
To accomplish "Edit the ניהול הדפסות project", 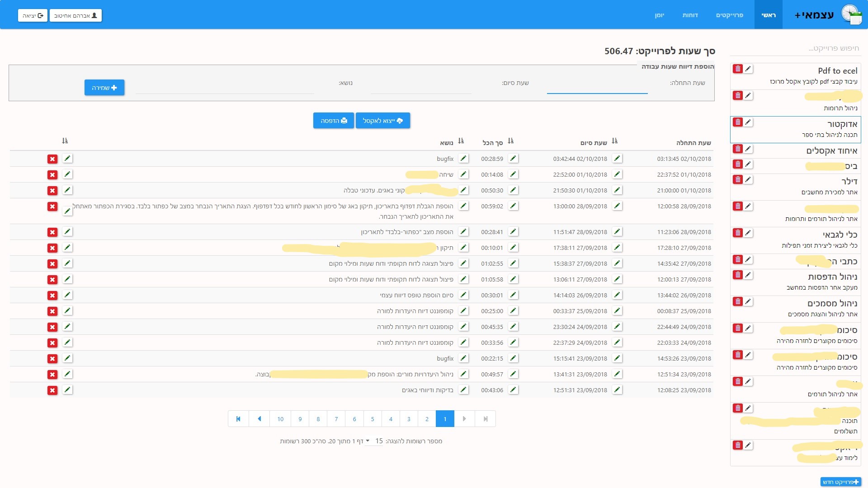I will pyautogui.click(x=748, y=275).
